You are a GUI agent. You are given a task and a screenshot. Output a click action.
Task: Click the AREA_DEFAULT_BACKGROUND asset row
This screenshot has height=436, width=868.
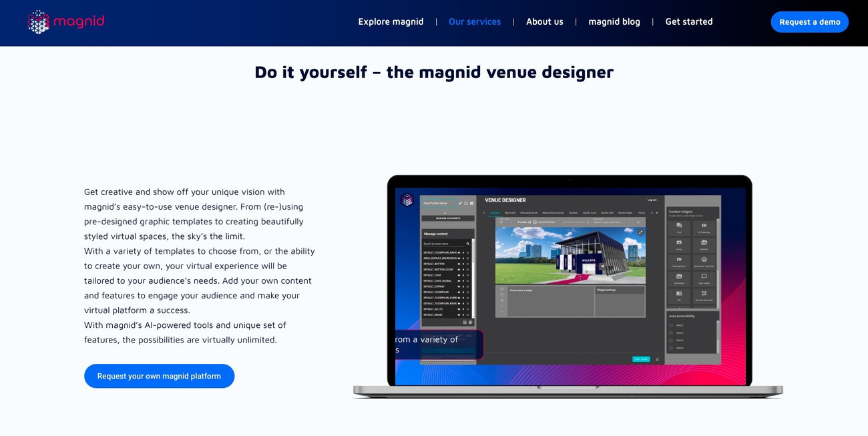[x=447, y=258]
